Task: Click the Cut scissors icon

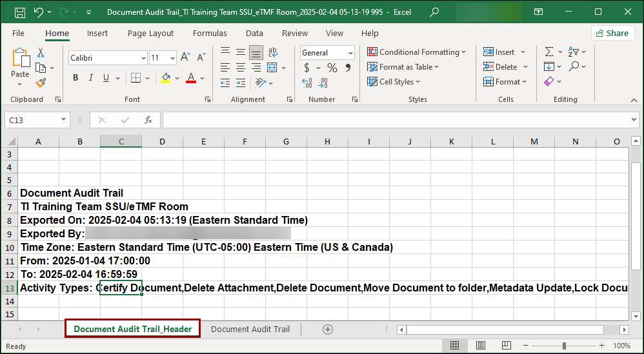Action: click(41, 53)
